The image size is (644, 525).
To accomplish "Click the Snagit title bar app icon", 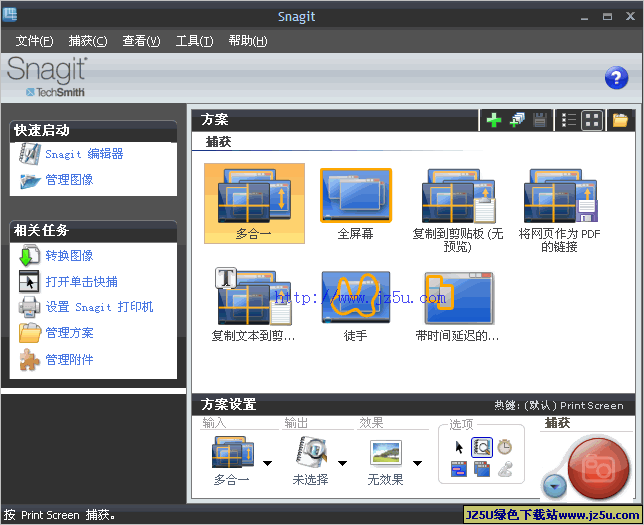I will [x=10, y=15].
